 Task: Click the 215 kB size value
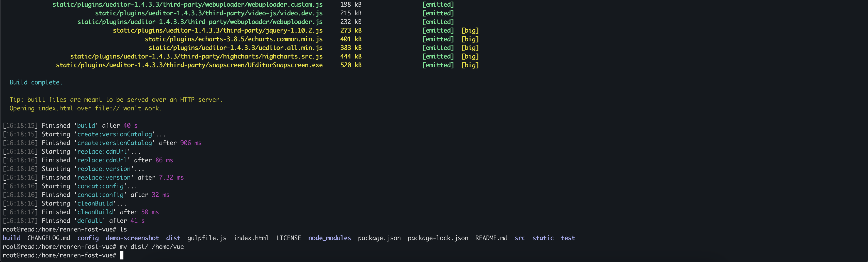(351, 13)
